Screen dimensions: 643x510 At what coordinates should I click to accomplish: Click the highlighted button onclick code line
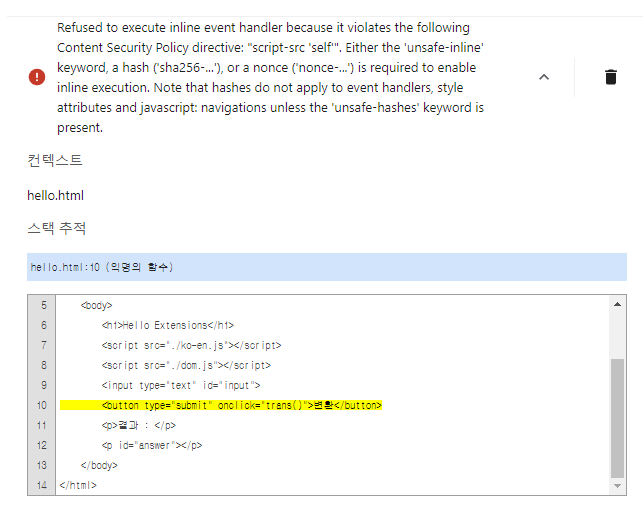pos(221,405)
